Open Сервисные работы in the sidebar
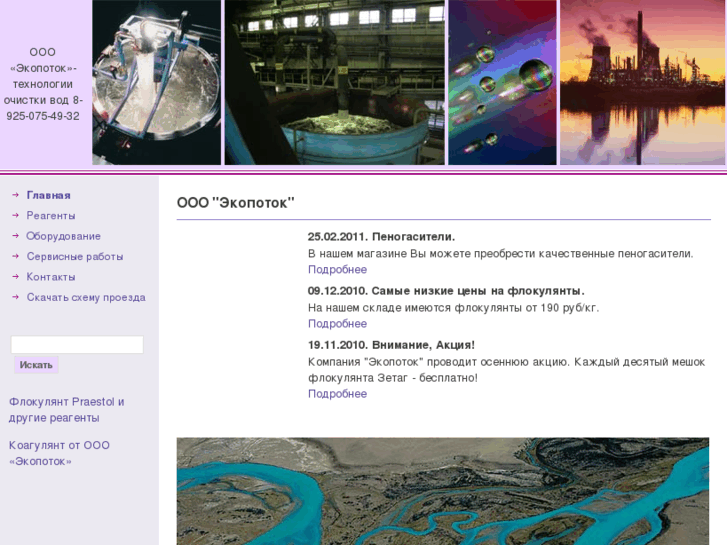727x545 pixels. 75,256
